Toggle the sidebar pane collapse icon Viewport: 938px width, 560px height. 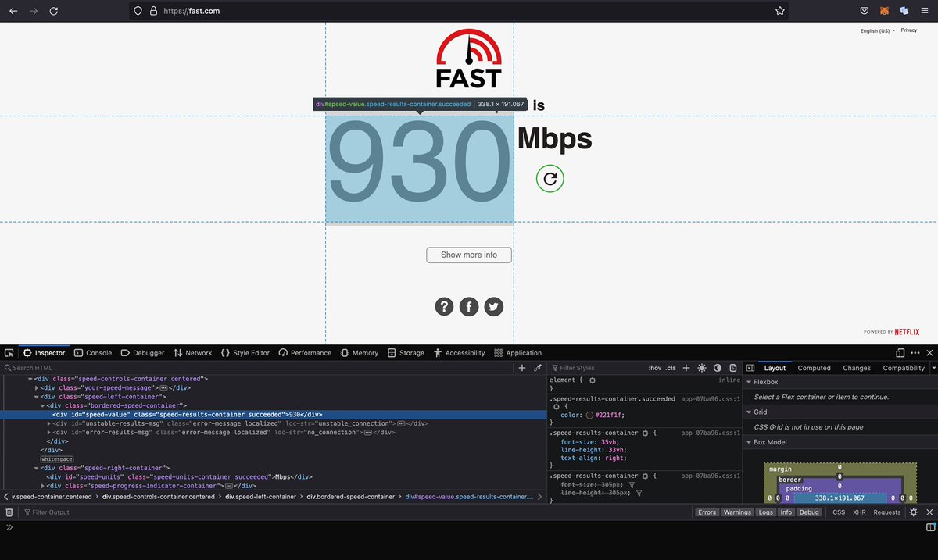(750, 368)
